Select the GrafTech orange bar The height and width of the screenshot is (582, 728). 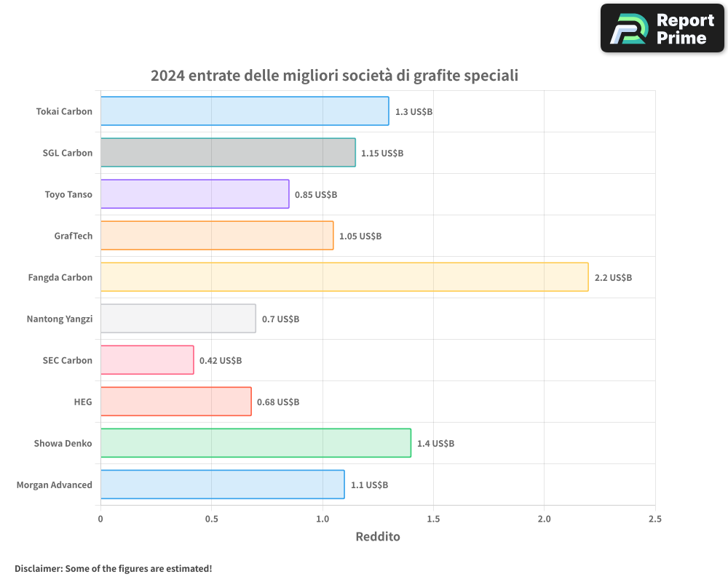(217, 236)
